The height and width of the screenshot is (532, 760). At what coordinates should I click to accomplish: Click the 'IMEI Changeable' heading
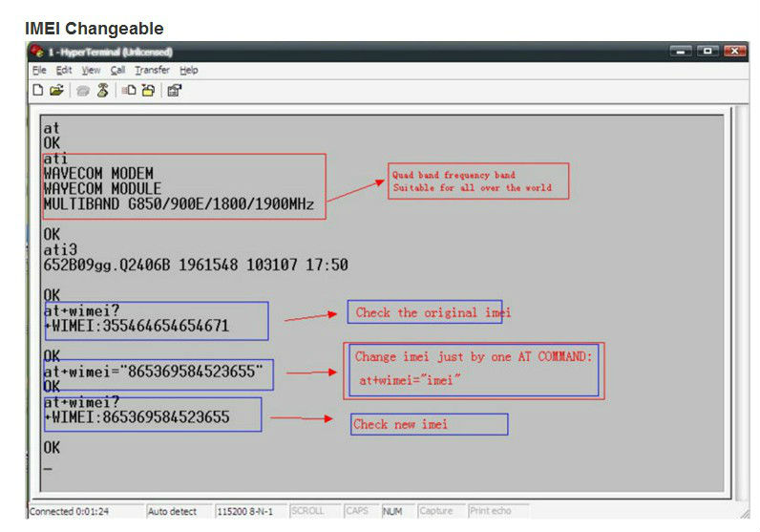[94, 28]
